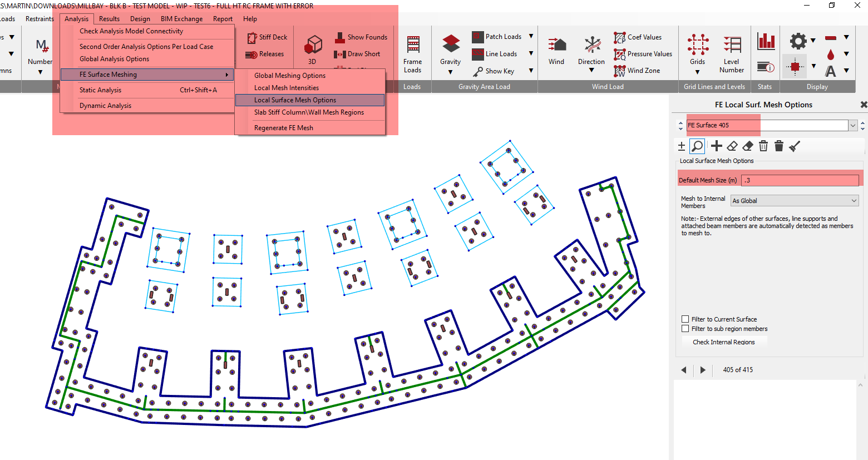
Task: Go to the next surface record arrow
Action: point(703,370)
